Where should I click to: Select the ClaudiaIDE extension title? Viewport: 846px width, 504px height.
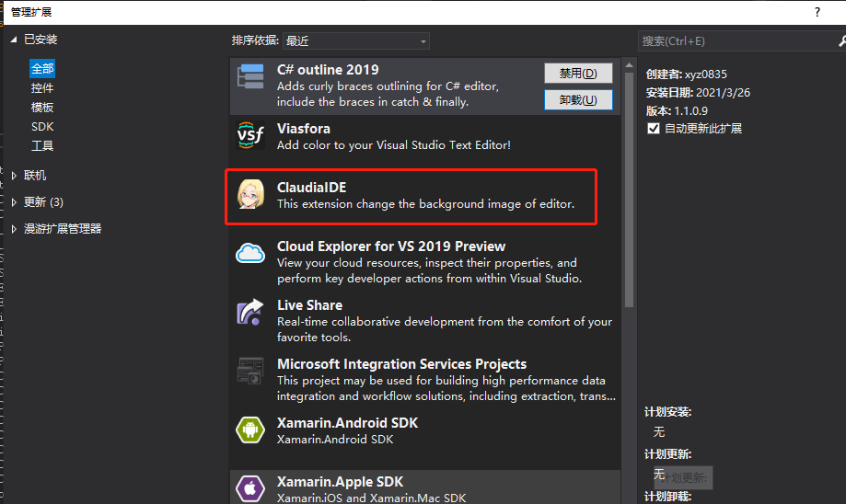(311, 187)
